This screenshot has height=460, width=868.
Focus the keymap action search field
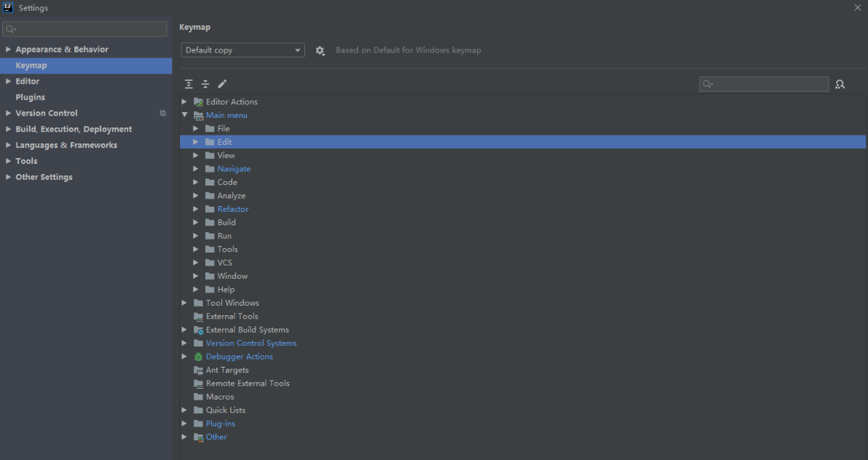point(764,84)
